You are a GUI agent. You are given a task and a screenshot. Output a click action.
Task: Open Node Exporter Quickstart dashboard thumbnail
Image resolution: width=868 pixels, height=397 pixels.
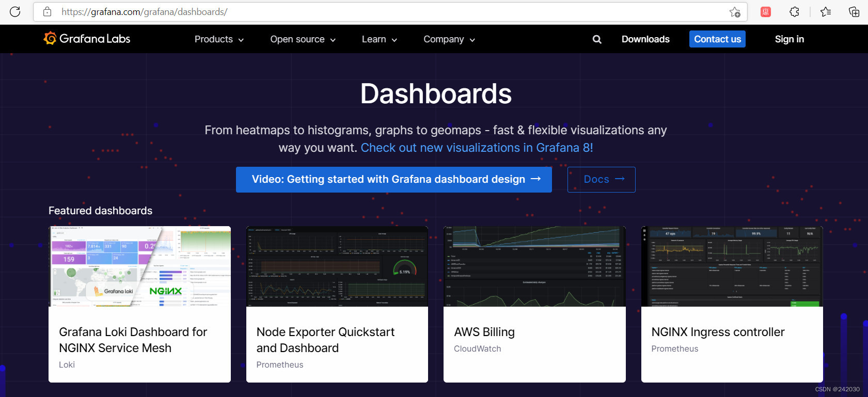click(337, 266)
